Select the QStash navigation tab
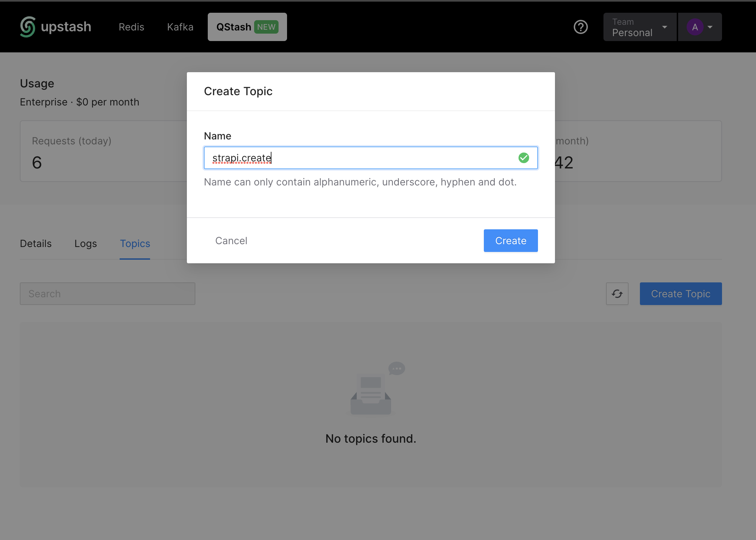The width and height of the screenshot is (756, 540). tap(234, 27)
